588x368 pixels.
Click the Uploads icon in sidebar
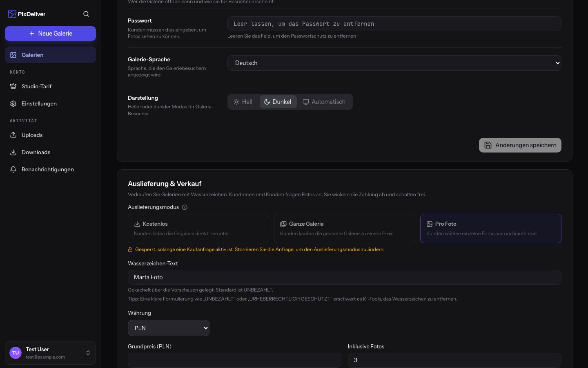(x=13, y=135)
